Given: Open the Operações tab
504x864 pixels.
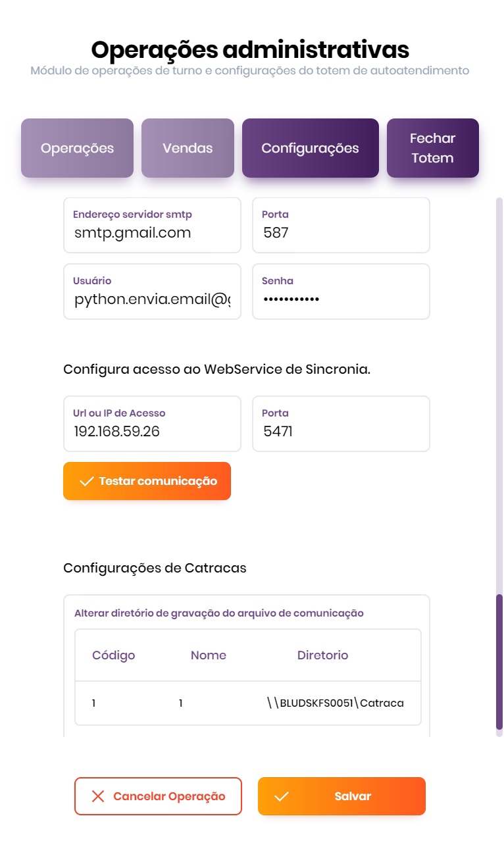Looking at the screenshot, I should click(x=77, y=148).
